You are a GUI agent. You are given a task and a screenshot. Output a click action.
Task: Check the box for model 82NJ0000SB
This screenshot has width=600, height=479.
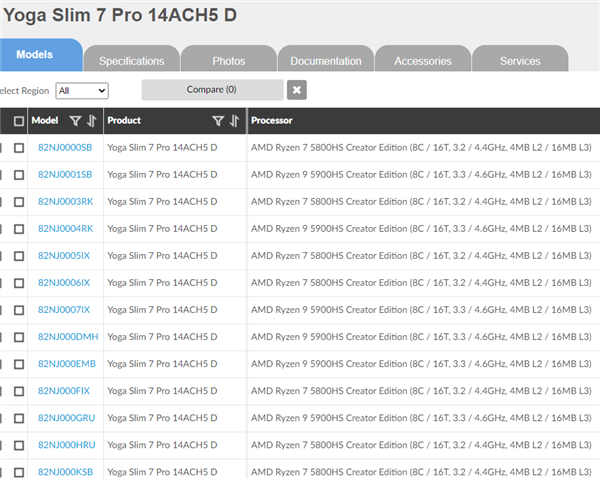19,148
